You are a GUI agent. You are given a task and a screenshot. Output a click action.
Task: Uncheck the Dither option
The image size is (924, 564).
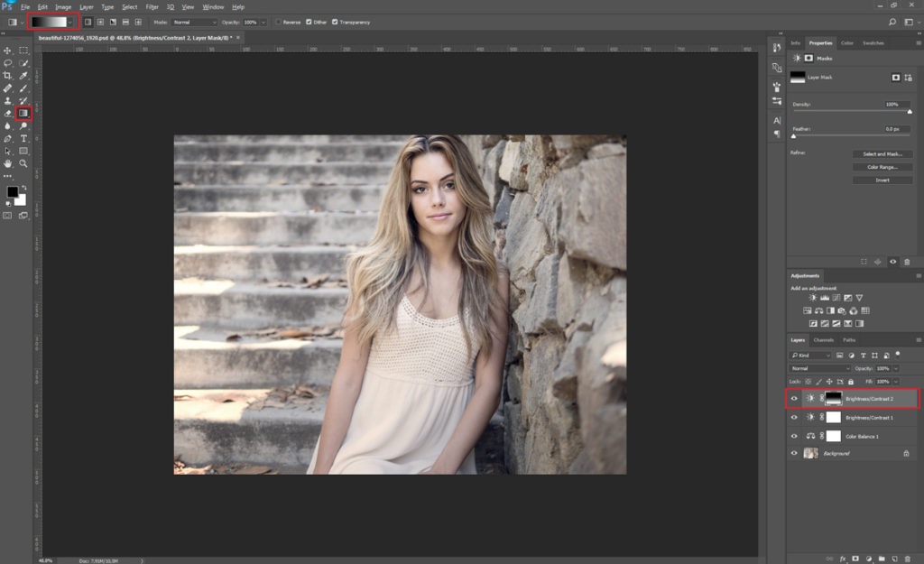[310, 22]
